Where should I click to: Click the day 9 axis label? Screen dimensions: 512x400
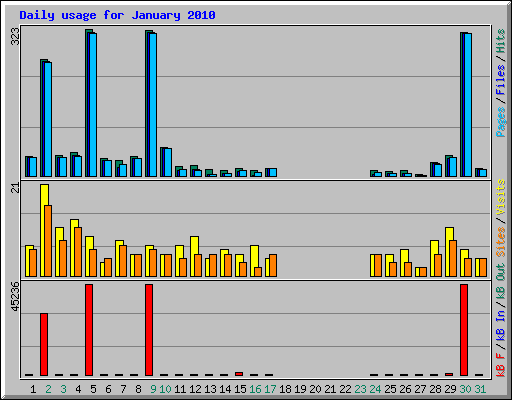tap(153, 389)
